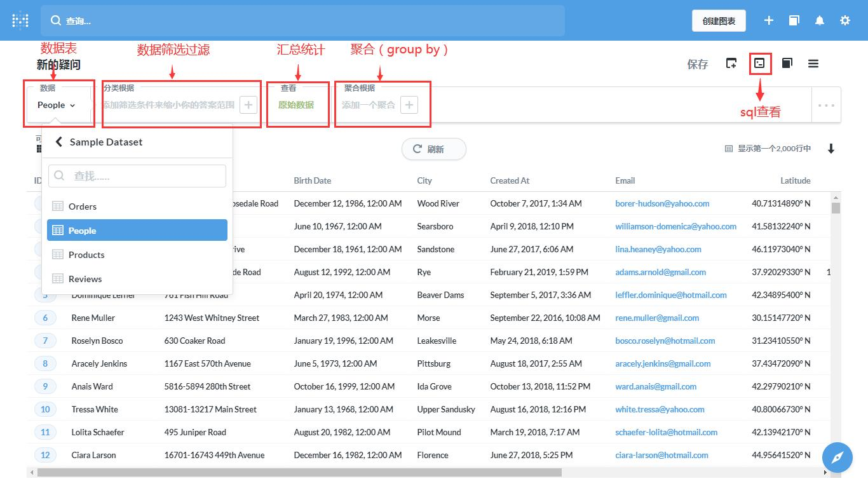
Task: Click the horizontal scrollbar thumb
Action: (x=299, y=473)
